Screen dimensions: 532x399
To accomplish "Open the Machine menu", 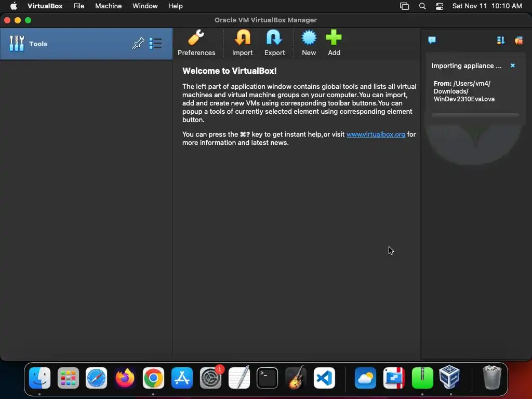I will 108,6.
